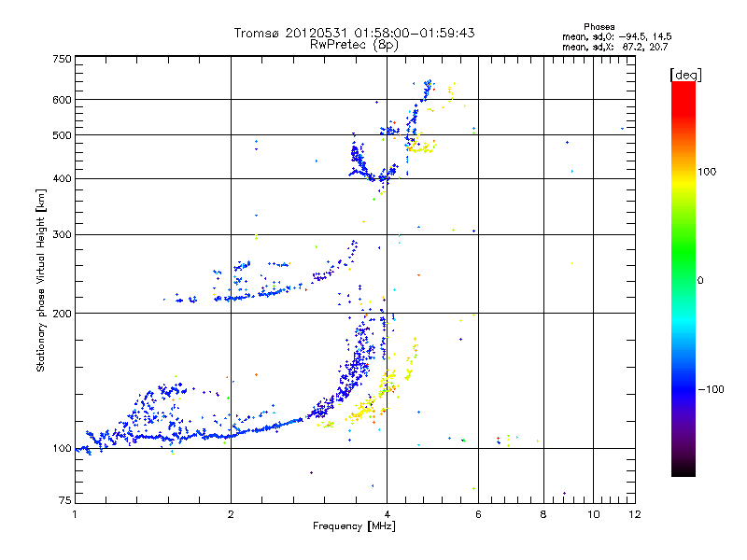This screenshot has width=747, height=560.
Task: Click the 'Stationary phase Virtual Height [km]' axis label
Action: pos(41,281)
